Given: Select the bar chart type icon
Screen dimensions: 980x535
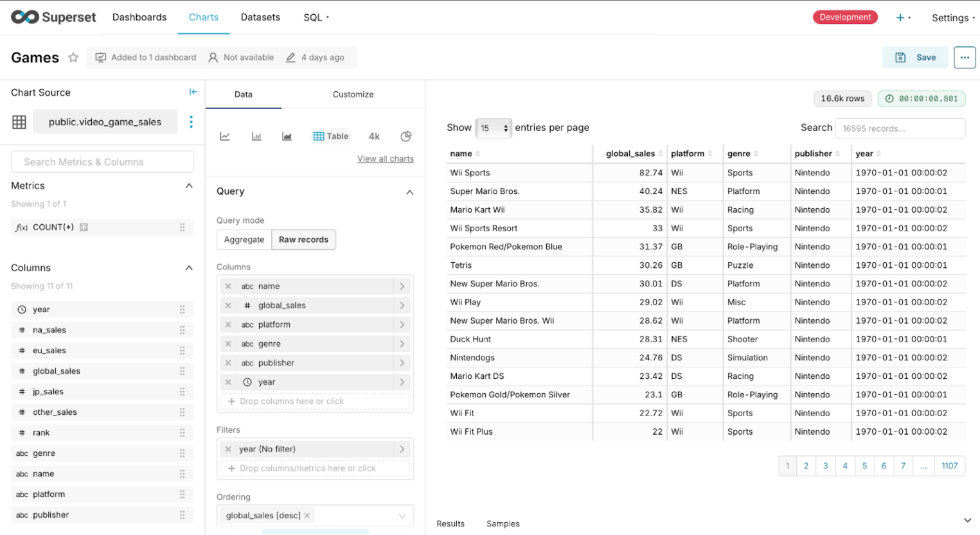Looking at the screenshot, I should pyautogui.click(x=256, y=136).
